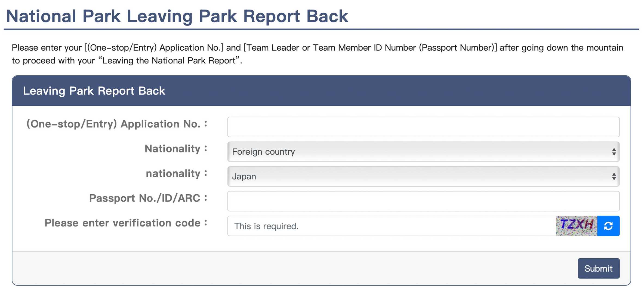This screenshot has height=294, width=644.
Task: Focus the Passport No./ID/ARC input field
Action: [x=423, y=201]
